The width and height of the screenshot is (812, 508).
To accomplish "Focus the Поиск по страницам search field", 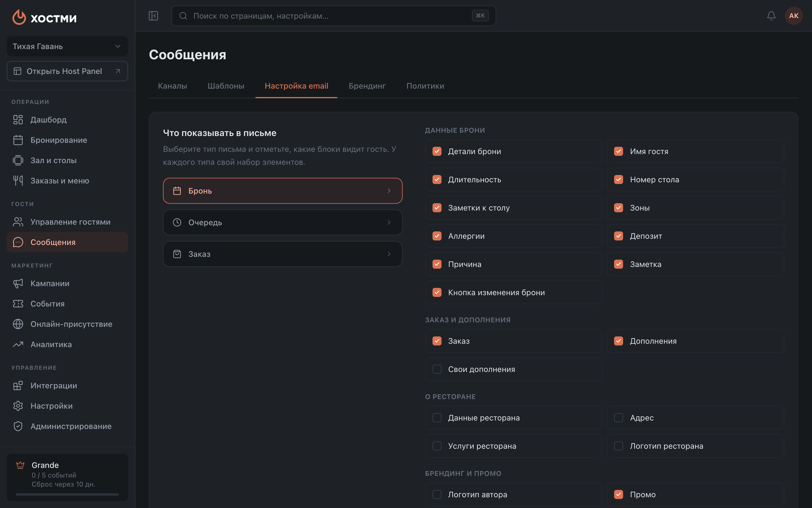I will pyautogui.click(x=334, y=16).
